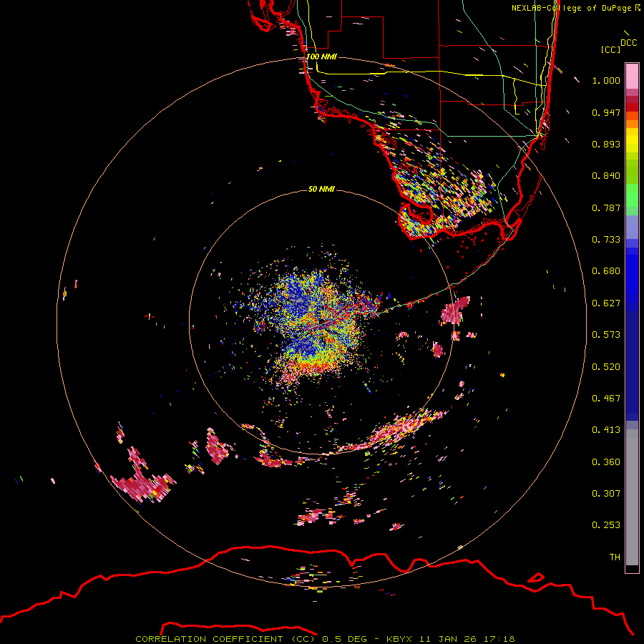Click the 0.253 scale value
This screenshot has width=644, height=644.
[606, 525]
